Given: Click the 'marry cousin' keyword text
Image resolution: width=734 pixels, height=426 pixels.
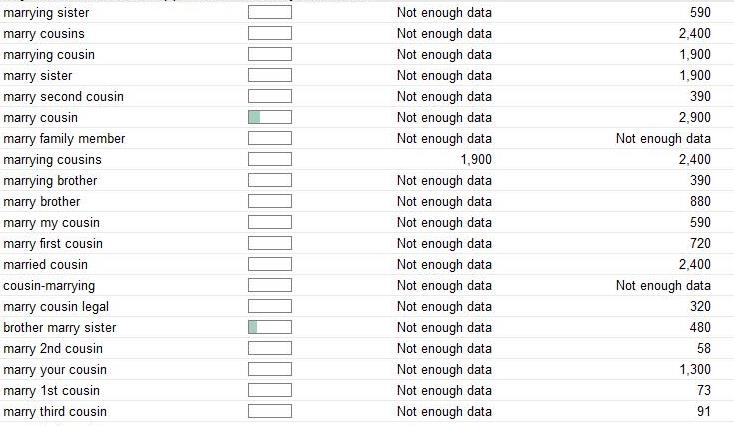Looking at the screenshot, I should pos(40,118).
